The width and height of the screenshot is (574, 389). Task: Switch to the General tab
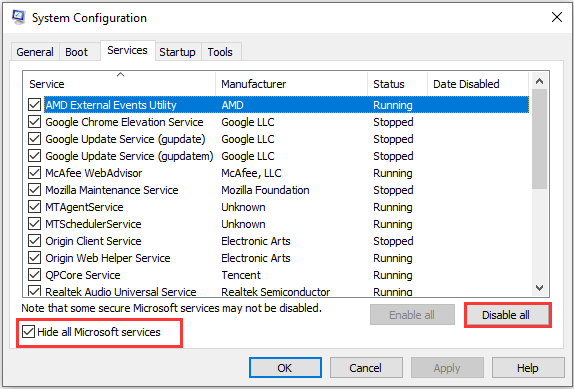point(35,52)
